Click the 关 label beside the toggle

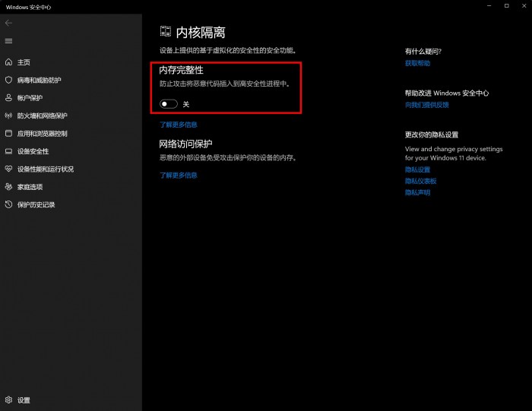[x=186, y=104]
